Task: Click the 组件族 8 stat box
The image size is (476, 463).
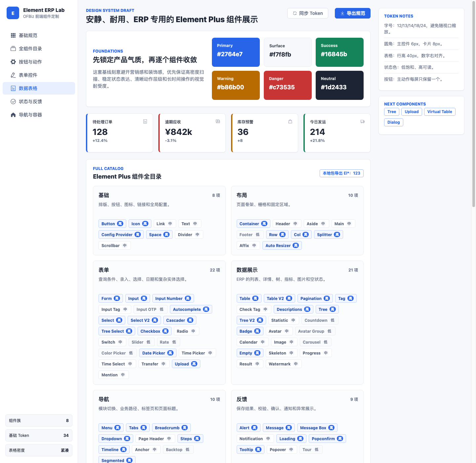Action: [x=39, y=421]
